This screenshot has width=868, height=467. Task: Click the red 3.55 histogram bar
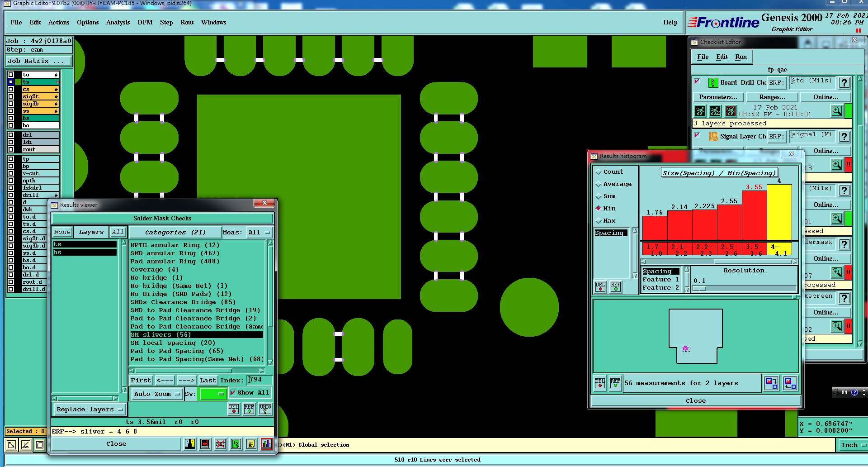[755, 215]
